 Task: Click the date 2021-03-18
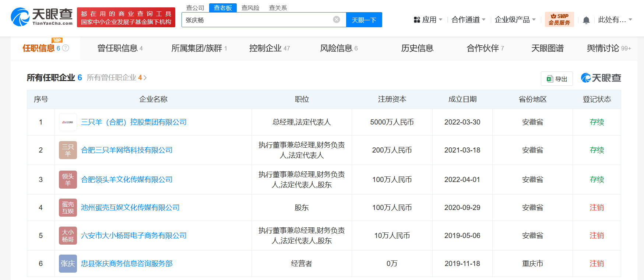tap(462, 150)
